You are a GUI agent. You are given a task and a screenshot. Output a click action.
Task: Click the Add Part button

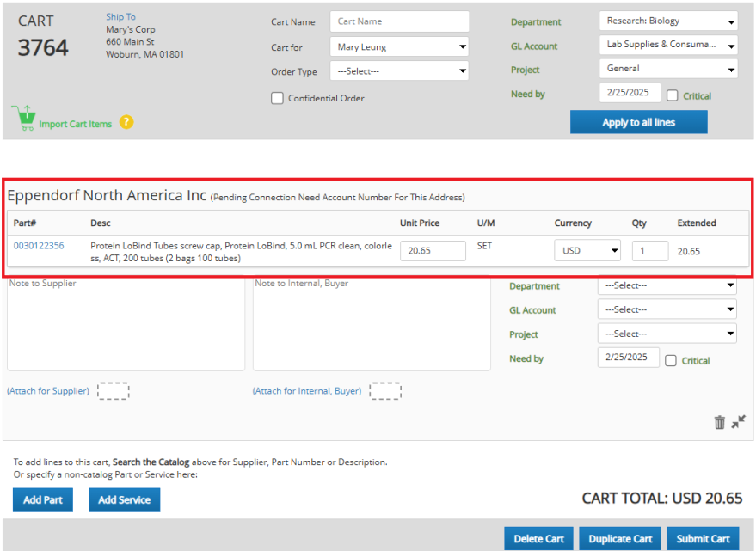[43, 500]
